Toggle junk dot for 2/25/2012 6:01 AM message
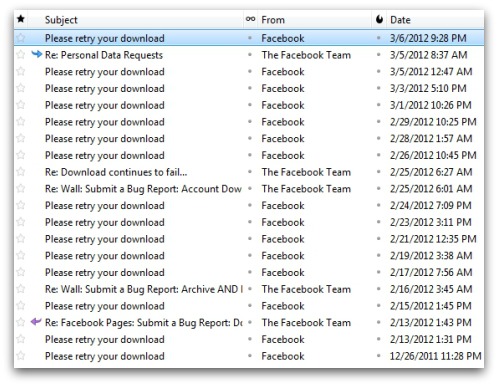The height and width of the screenshot is (386, 498). 379,189
